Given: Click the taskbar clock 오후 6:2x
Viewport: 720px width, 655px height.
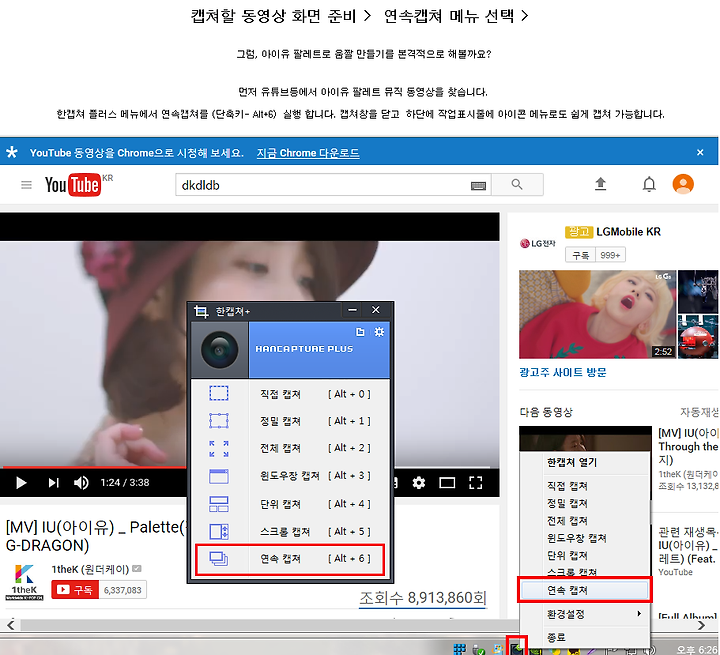Looking at the screenshot, I should (698, 649).
